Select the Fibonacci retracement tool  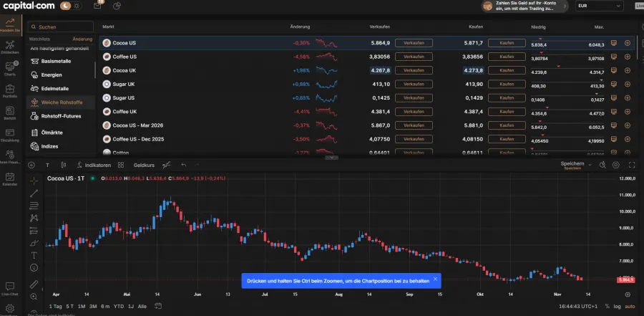[x=34, y=206]
